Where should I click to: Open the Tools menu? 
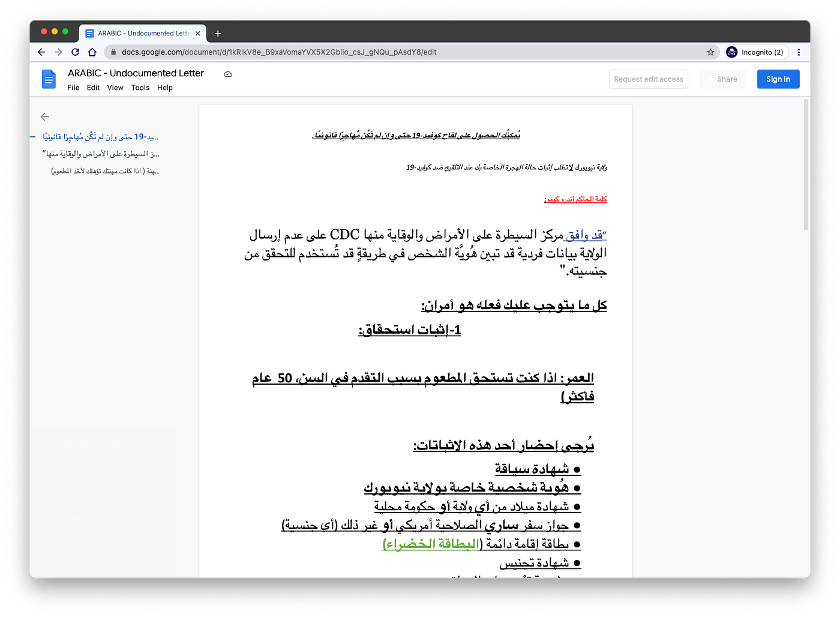coord(140,88)
